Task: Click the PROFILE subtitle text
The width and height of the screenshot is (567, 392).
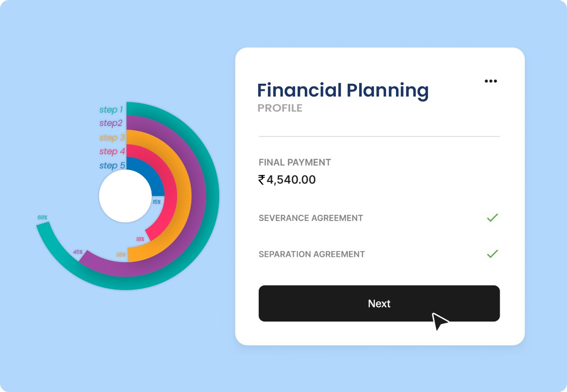Action: pos(280,108)
